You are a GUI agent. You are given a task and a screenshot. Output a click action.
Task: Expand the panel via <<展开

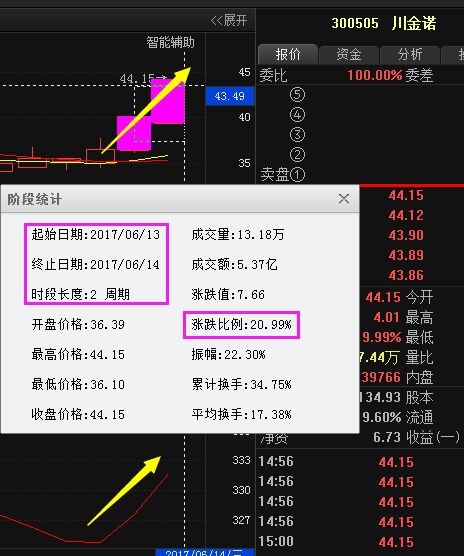[x=229, y=20]
